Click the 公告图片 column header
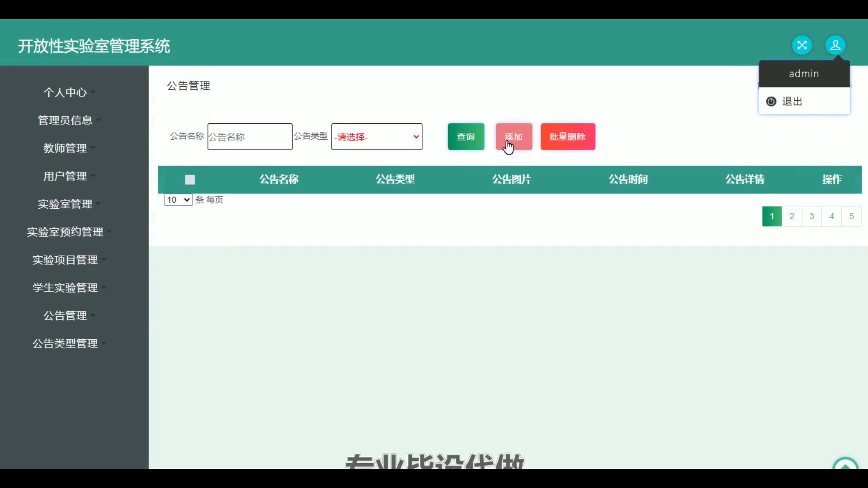Screen dimensions: 868x488 tap(512, 179)
